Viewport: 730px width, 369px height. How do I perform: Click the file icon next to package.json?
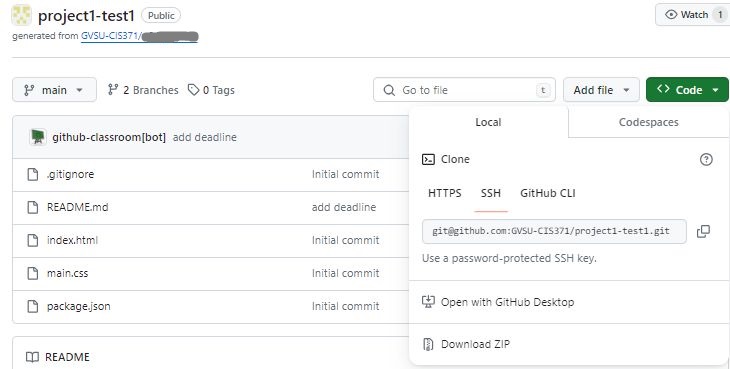click(x=33, y=307)
